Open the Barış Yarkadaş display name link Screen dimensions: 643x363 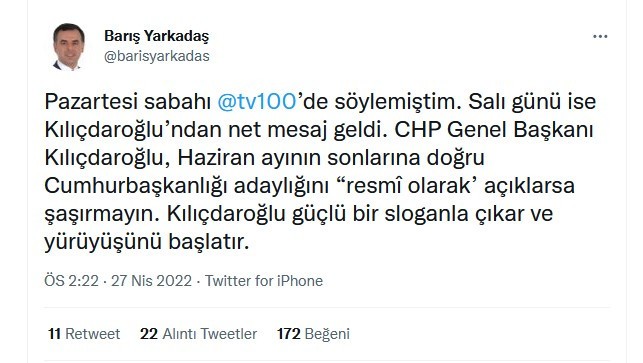tap(156, 36)
